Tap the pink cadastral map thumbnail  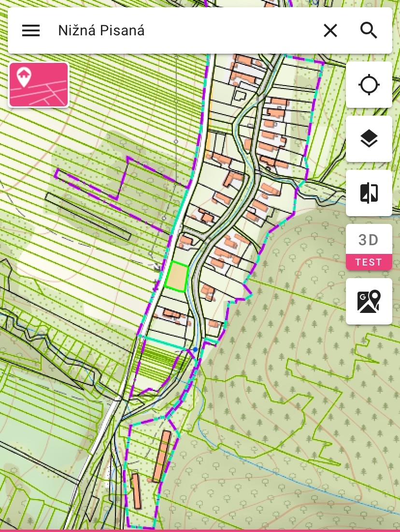tap(39, 85)
